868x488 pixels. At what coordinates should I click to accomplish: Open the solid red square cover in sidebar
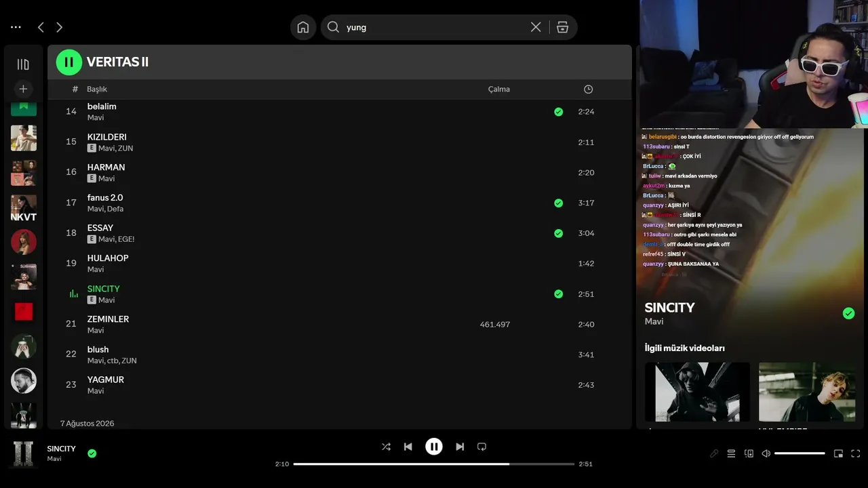pos(24,311)
